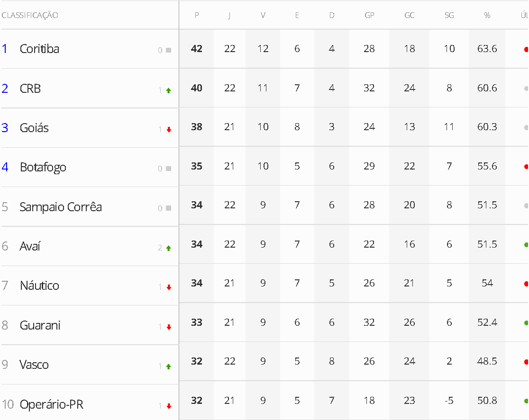Image resolution: width=529 pixels, height=420 pixels.
Task: Click the red down arrow in Náutico's row
Action: pos(169,287)
